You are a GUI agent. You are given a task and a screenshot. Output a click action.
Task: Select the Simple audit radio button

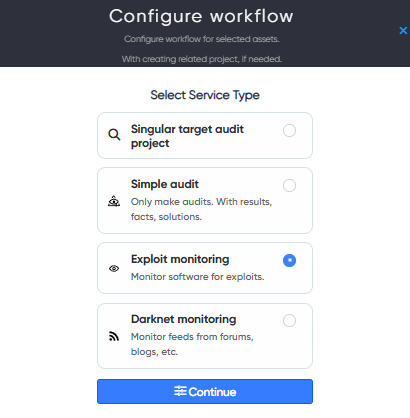[x=289, y=185]
